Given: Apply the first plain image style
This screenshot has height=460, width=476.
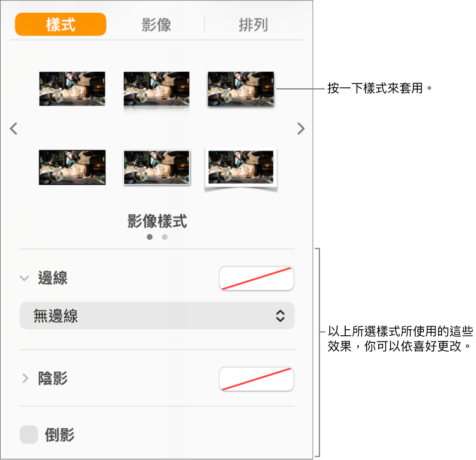Looking at the screenshot, I should coord(72,89).
